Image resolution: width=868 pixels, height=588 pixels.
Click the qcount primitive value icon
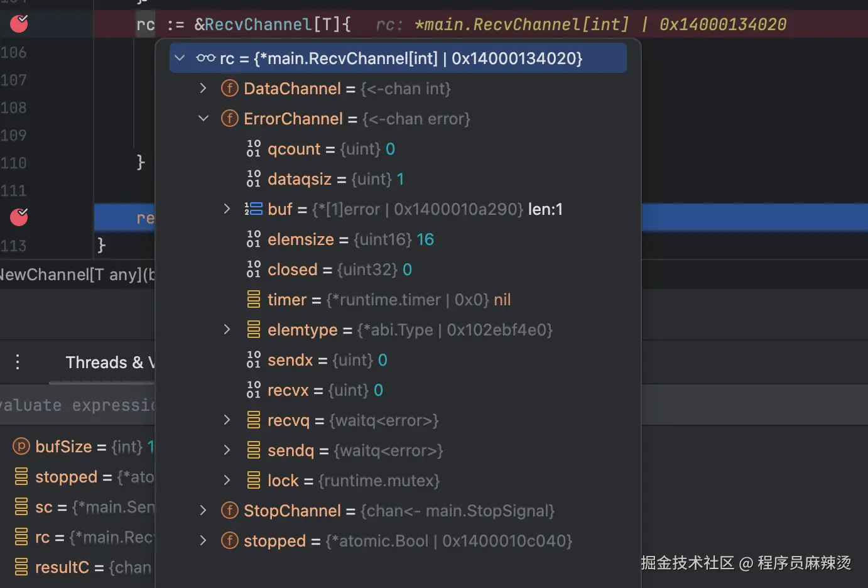254,149
